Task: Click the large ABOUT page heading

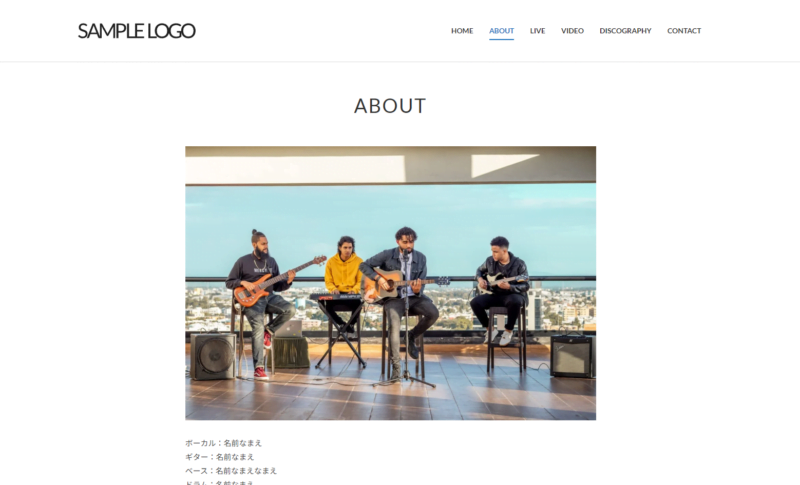Action: (x=390, y=106)
